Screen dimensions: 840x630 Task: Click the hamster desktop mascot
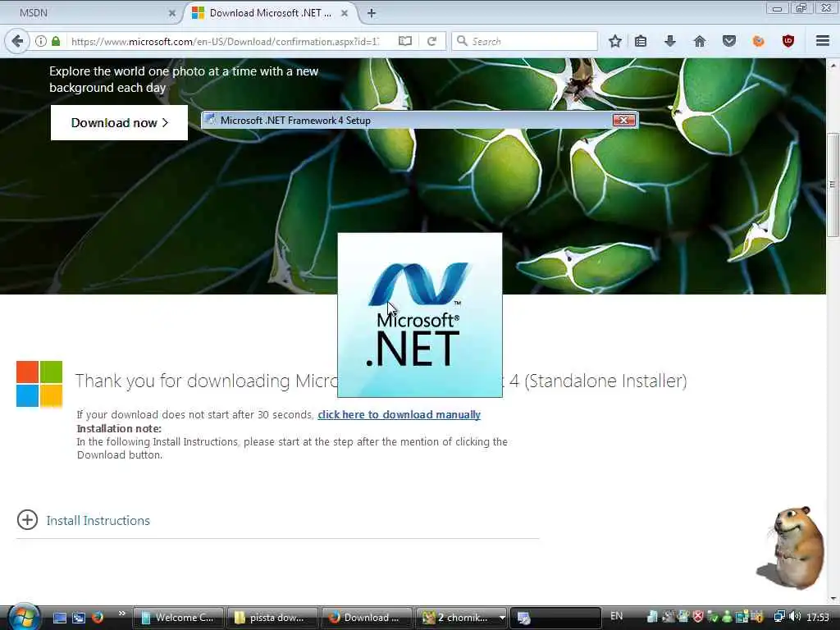click(792, 547)
